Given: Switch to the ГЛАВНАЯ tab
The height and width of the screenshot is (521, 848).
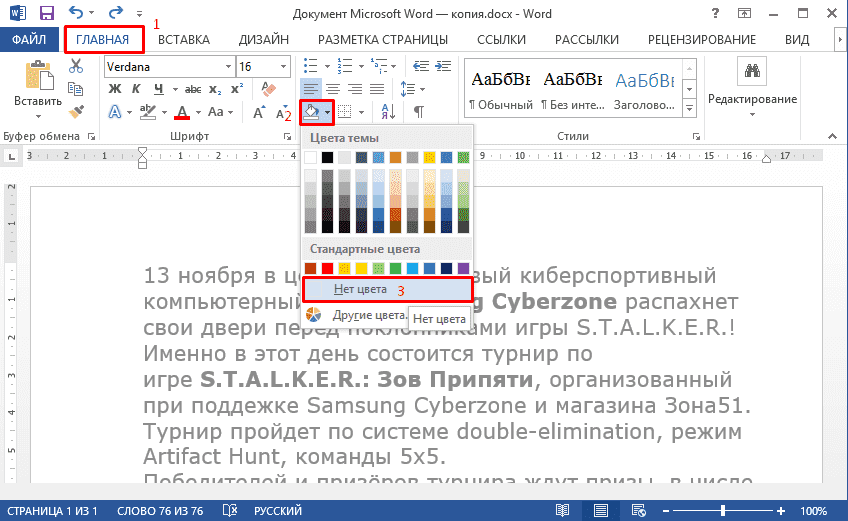Looking at the screenshot, I should 103,39.
